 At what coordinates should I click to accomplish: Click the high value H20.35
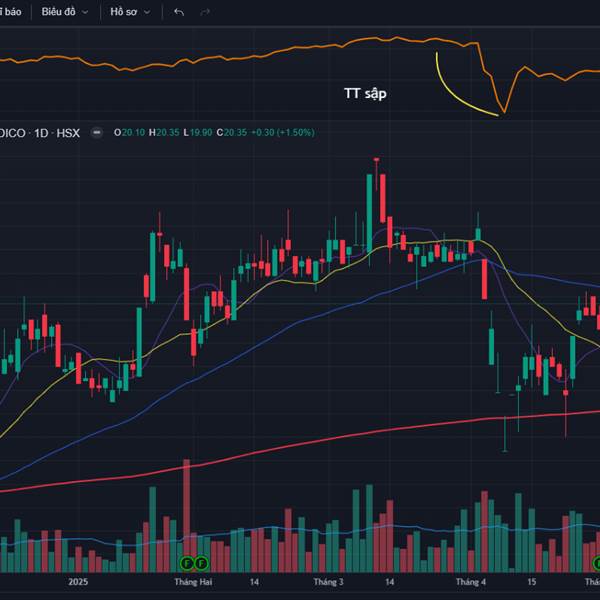tap(164, 133)
